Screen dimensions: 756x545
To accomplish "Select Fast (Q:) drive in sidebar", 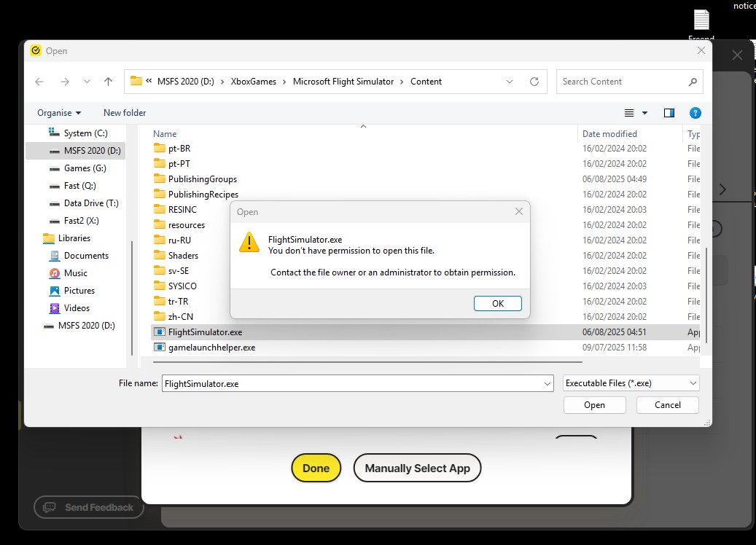I will 74,186.
